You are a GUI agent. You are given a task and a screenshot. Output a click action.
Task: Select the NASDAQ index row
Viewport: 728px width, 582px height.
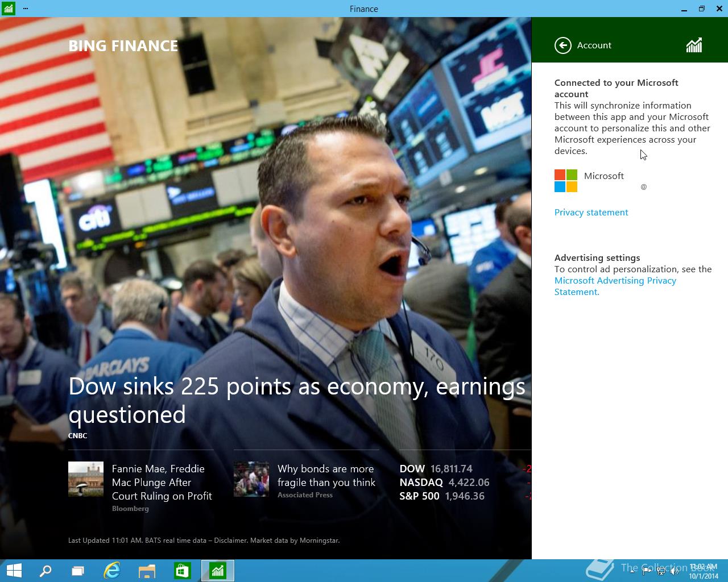(x=465, y=483)
